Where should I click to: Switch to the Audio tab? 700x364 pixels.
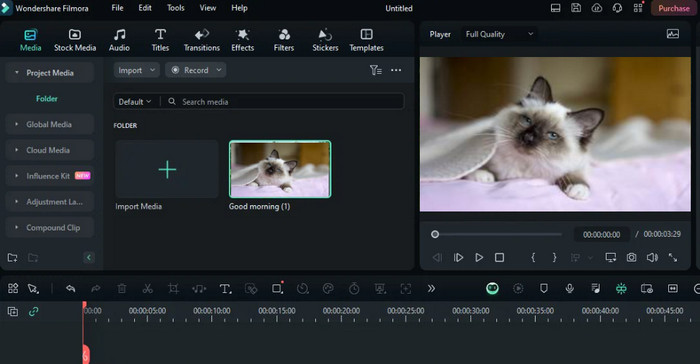tap(119, 40)
